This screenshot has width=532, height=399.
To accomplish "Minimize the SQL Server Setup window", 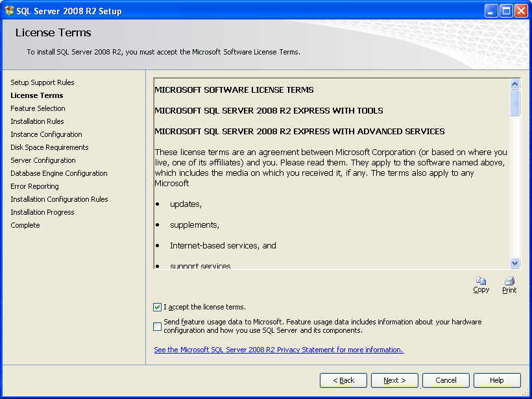I will [x=490, y=11].
